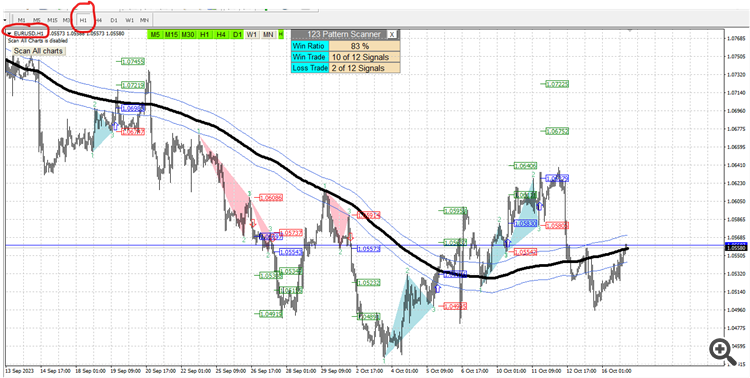Switch chart to M1 timeframe tab
Viewport: 750px width, 378px height.
click(x=22, y=20)
